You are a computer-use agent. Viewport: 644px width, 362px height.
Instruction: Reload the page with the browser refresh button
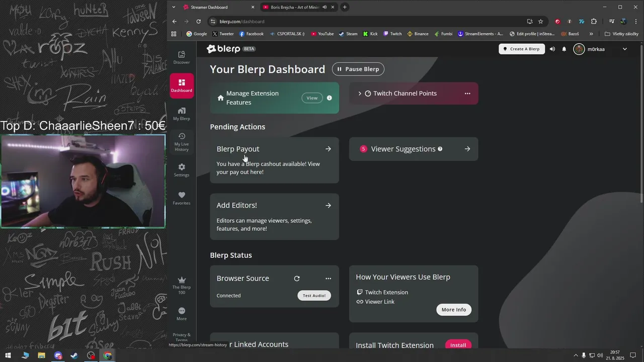click(199, 22)
